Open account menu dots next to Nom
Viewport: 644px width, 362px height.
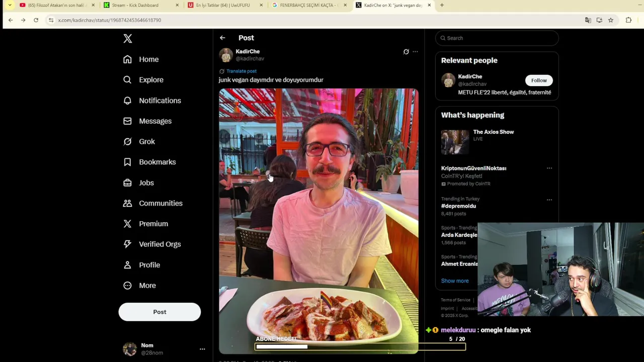[202, 349]
